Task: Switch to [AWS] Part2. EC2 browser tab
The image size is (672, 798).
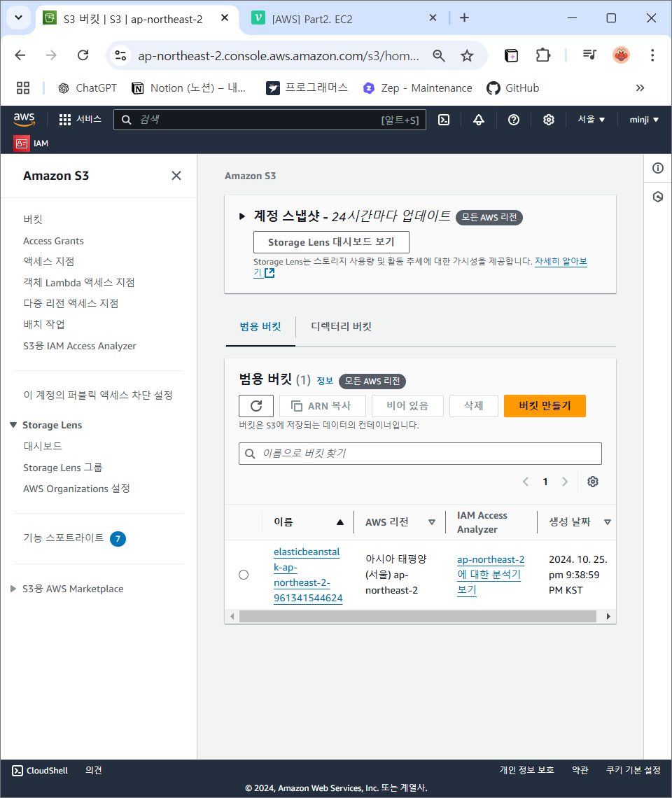Action: (311, 19)
